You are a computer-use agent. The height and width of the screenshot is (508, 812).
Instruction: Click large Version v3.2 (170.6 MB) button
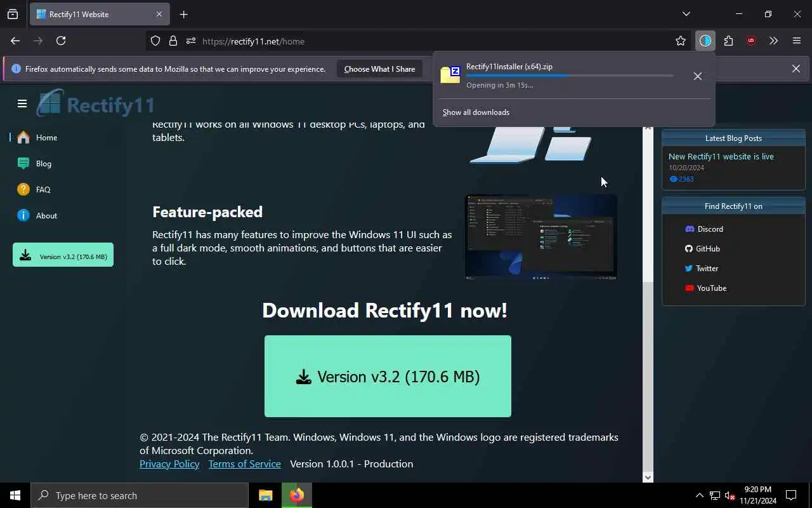[x=388, y=376]
